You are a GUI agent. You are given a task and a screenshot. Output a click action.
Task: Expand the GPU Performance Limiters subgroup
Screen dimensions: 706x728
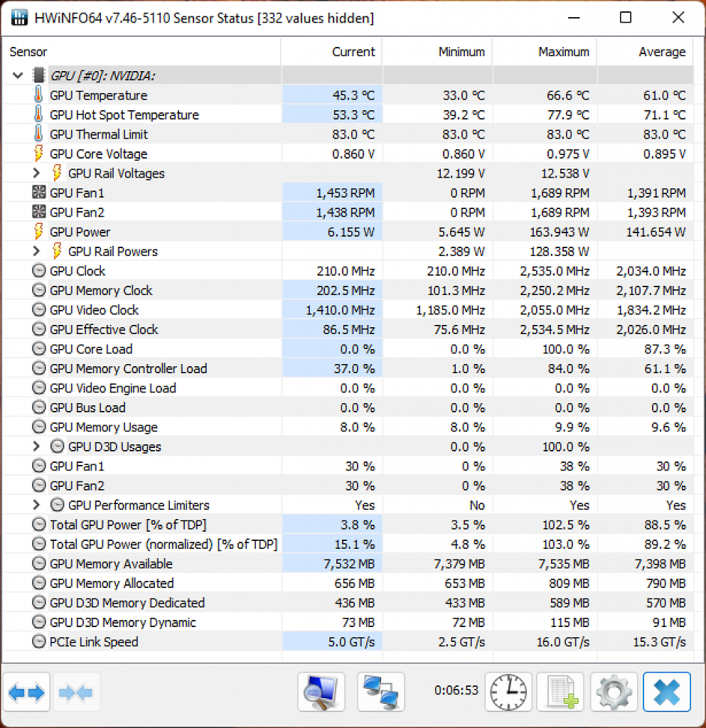[x=36, y=505]
